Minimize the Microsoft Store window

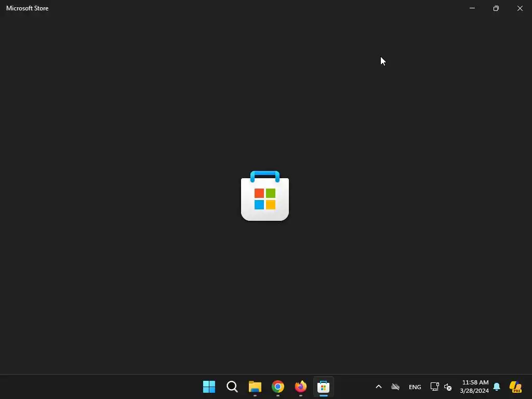pyautogui.click(x=472, y=8)
